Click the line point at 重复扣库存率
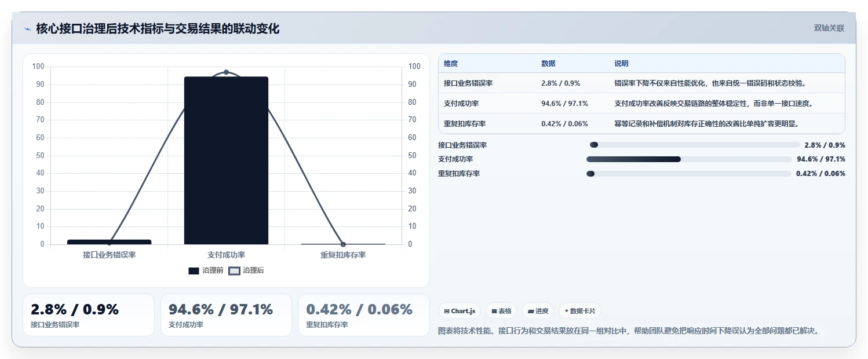Screen dimensions: 868x359 click(343, 244)
